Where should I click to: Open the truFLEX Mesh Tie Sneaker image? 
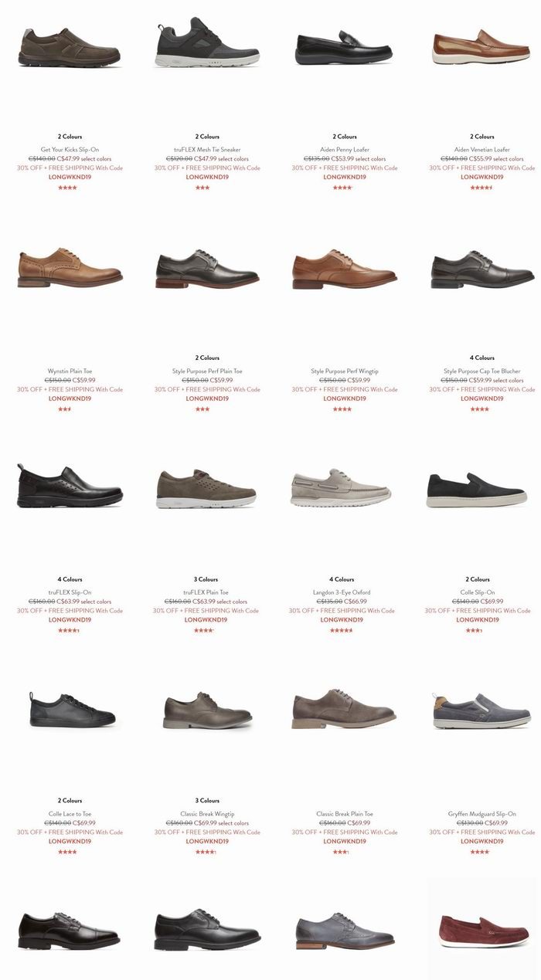tap(207, 42)
